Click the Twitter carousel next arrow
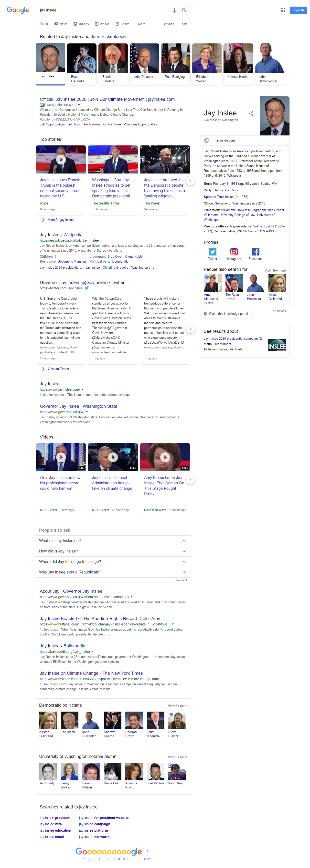The height and width of the screenshot is (868, 310). point(190,328)
